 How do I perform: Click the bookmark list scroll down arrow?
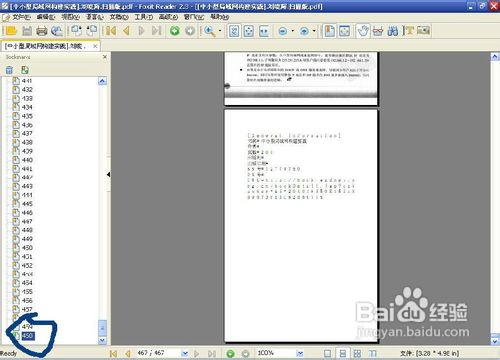(103, 340)
